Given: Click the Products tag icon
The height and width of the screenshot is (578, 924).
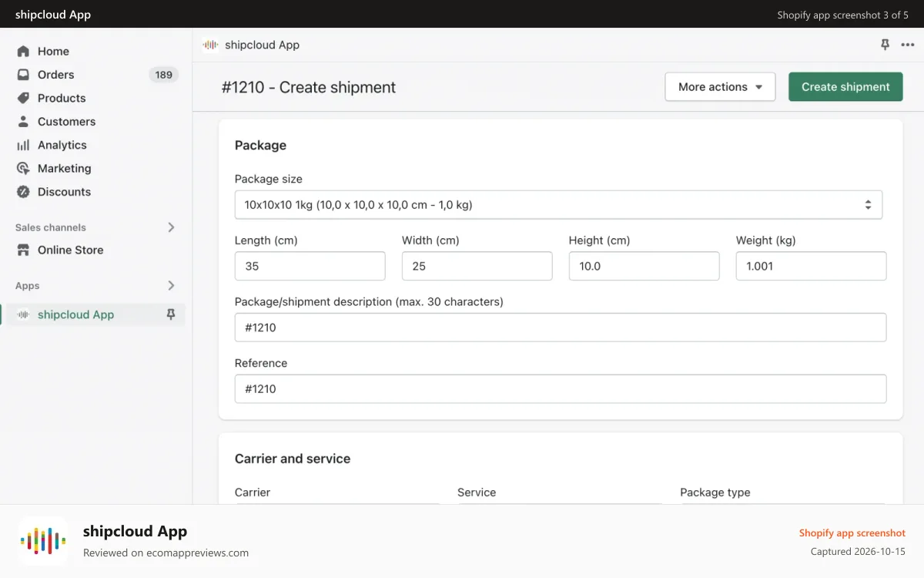Looking at the screenshot, I should point(23,98).
